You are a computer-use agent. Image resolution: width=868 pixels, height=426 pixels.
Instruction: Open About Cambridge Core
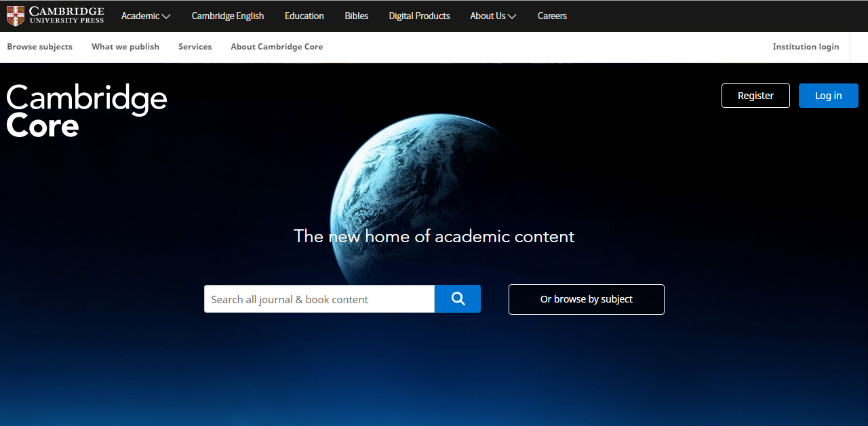[x=277, y=47]
